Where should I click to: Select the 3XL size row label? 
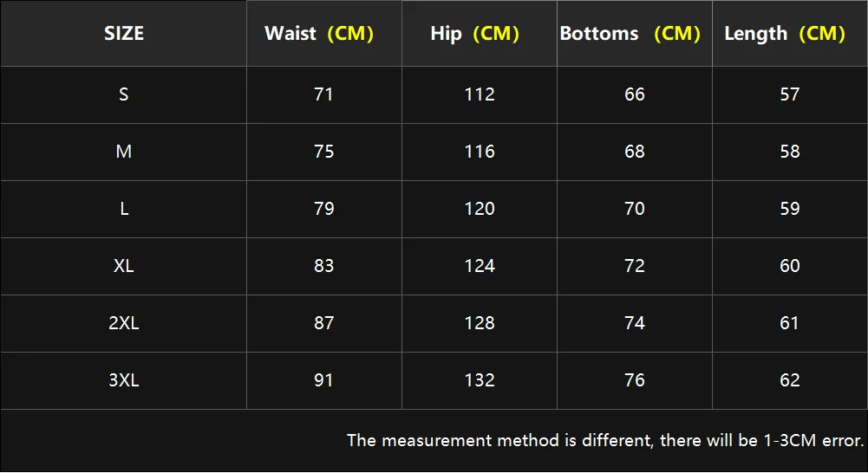[124, 380]
